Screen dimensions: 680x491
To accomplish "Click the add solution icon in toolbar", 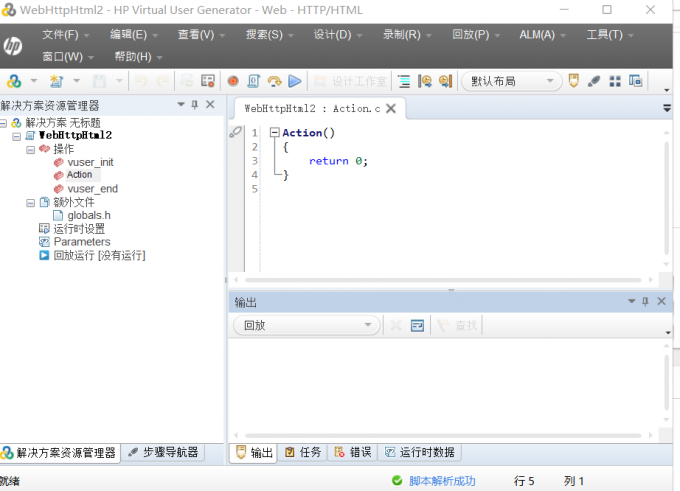I will pos(14,81).
